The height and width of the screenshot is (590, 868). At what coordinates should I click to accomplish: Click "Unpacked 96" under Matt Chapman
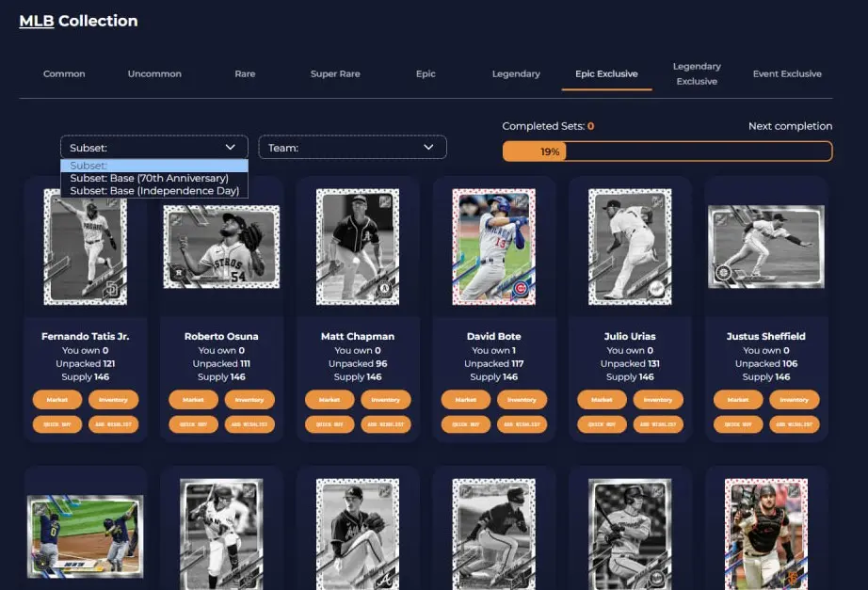click(x=358, y=363)
